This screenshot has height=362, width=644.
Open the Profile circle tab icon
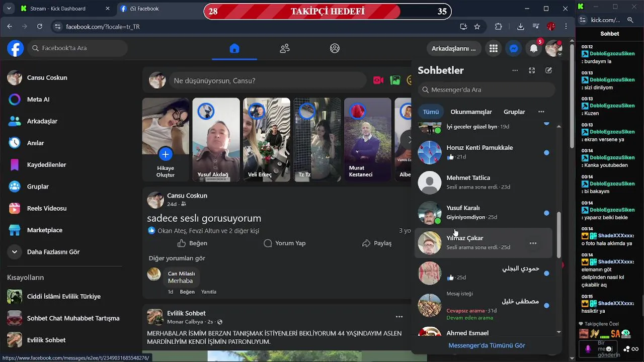point(335,48)
